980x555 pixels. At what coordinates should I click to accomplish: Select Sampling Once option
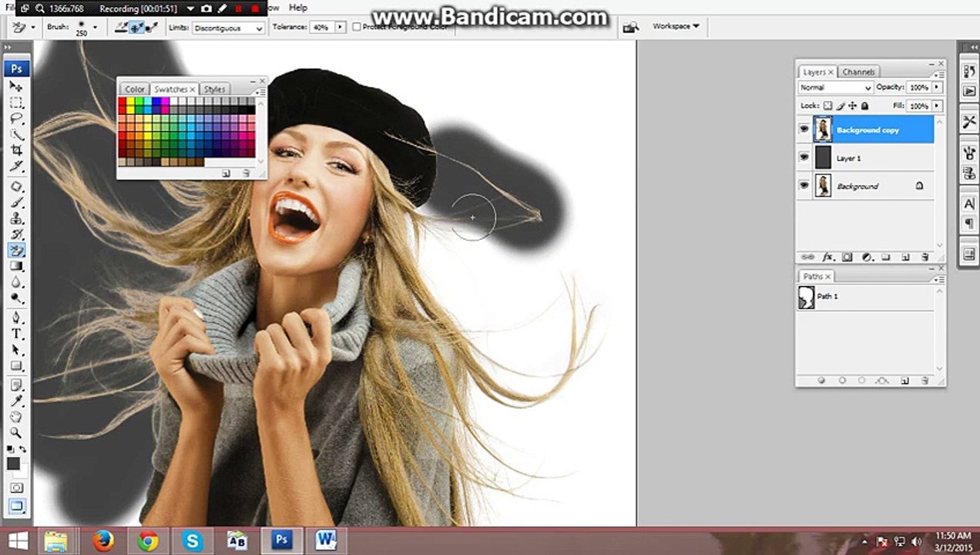pos(136,27)
